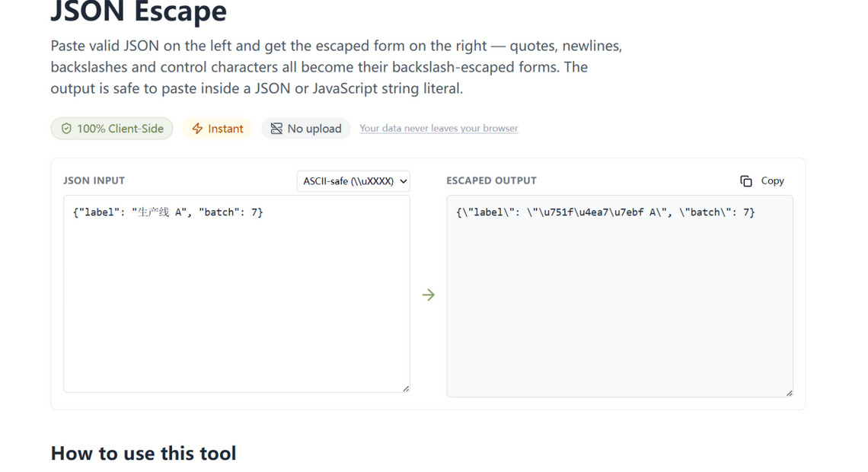
Task: Click the copy icon beside Copy label
Action: click(x=745, y=181)
